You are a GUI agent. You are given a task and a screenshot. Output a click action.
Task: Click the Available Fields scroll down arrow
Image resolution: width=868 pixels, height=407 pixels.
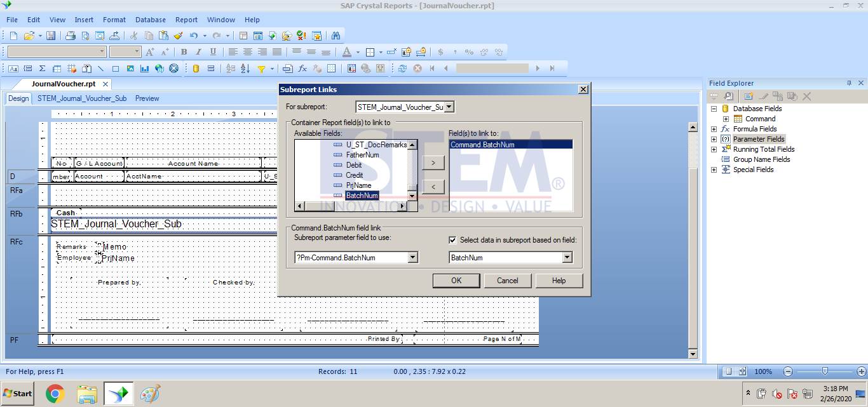(x=412, y=196)
